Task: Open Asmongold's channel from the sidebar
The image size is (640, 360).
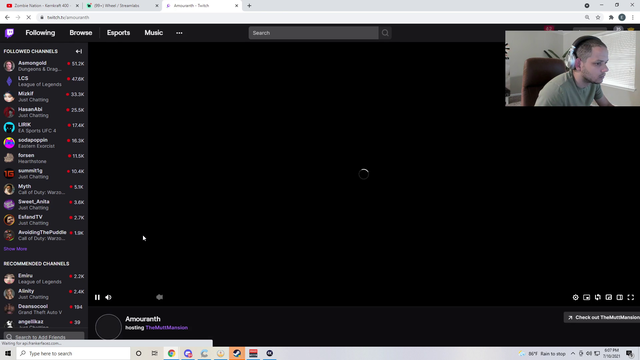Action: point(44,66)
